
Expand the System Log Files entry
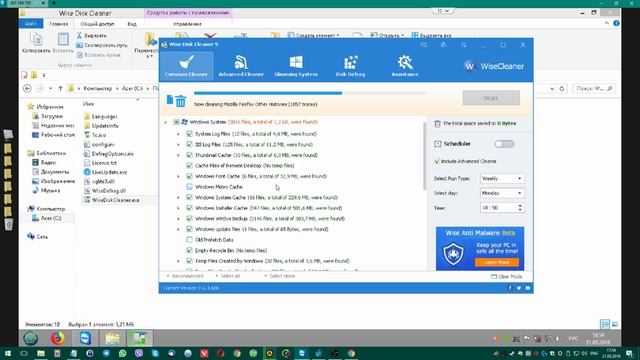178,134
